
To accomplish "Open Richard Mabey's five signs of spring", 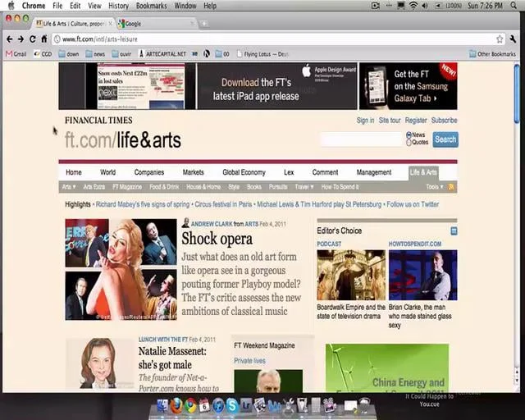I will (143, 204).
